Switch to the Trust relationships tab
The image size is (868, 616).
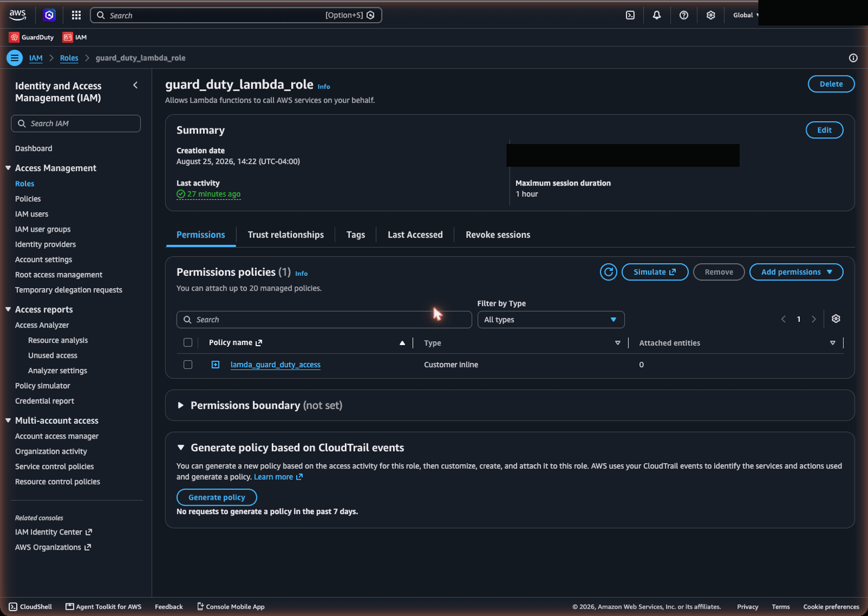[286, 235]
